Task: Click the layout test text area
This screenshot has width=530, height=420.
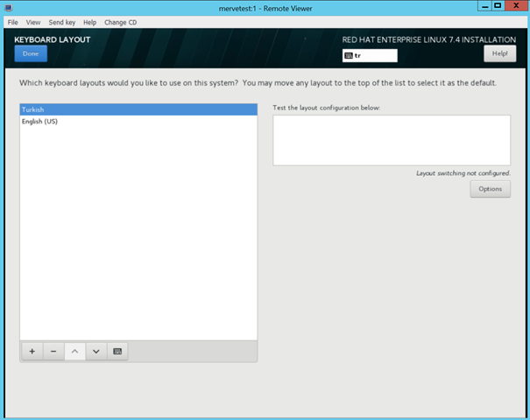Action: pyautogui.click(x=391, y=140)
